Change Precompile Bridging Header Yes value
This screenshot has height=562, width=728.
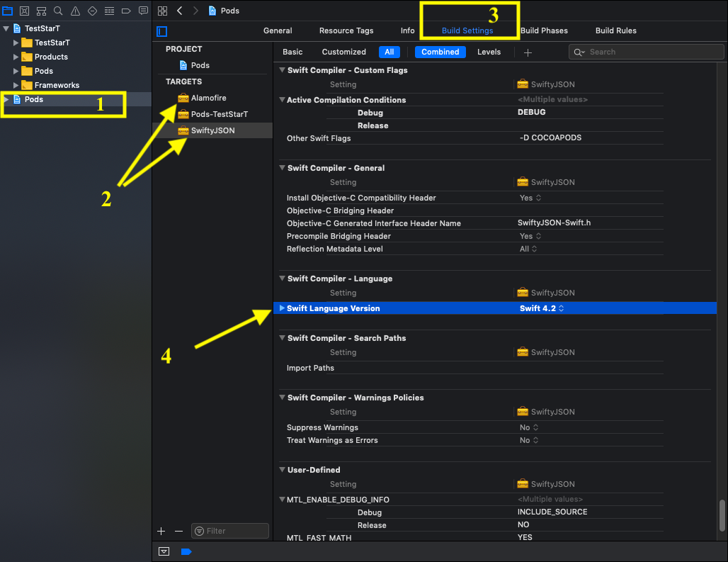[530, 236]
